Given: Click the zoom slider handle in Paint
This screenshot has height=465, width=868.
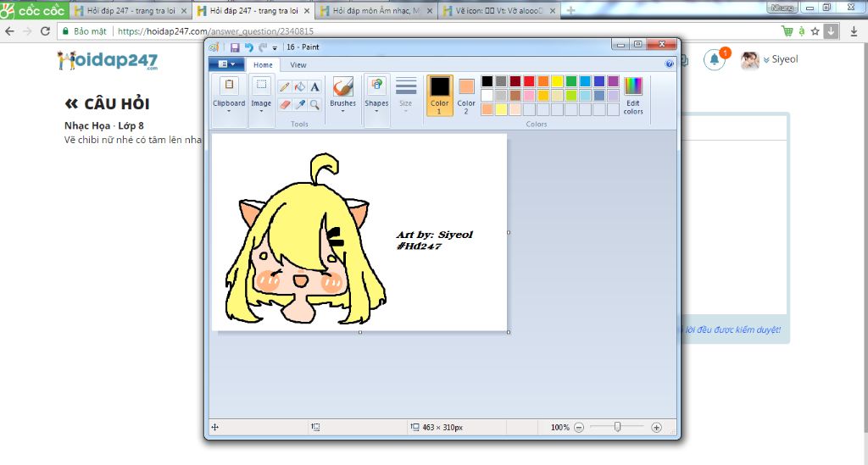Looking at the screenshot, I should [x=617, y=427].
